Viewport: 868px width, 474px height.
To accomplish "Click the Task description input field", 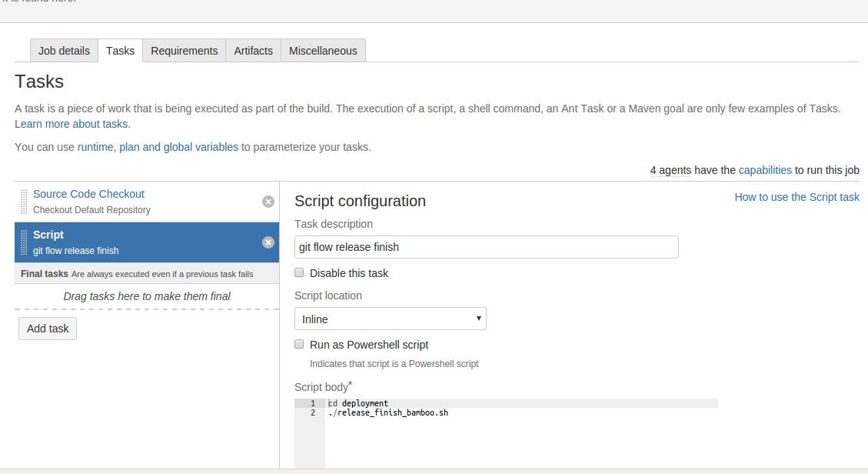I will 486,247.
